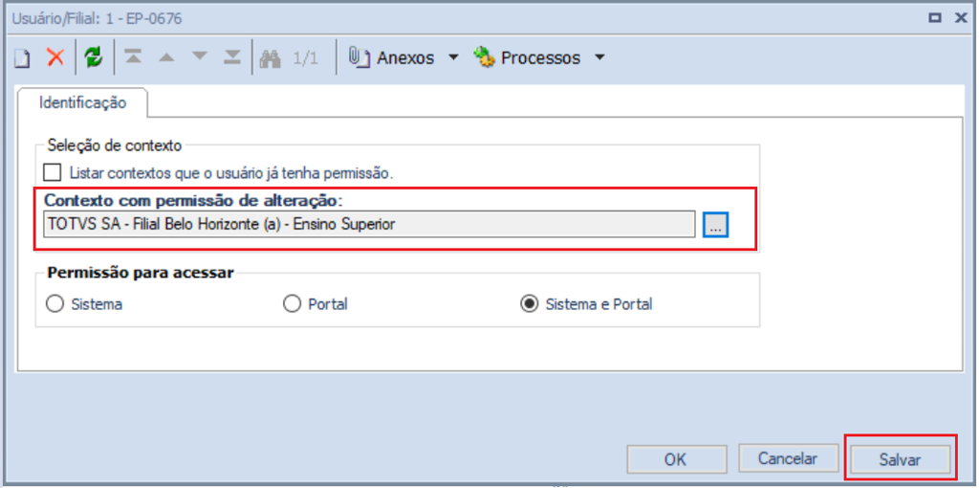Click the Processos gear icon
The width and height of the screenshot is (980, 488).
tap(485, 57)
